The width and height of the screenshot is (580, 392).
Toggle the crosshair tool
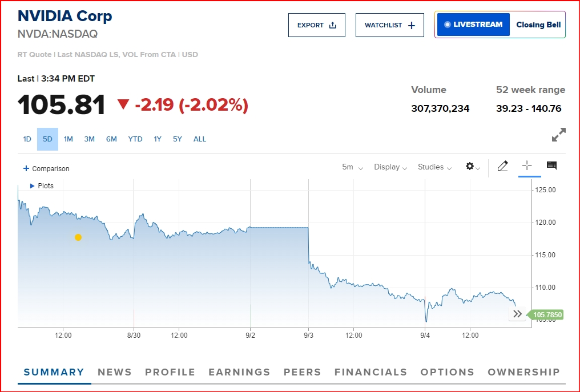pos(527,165)
